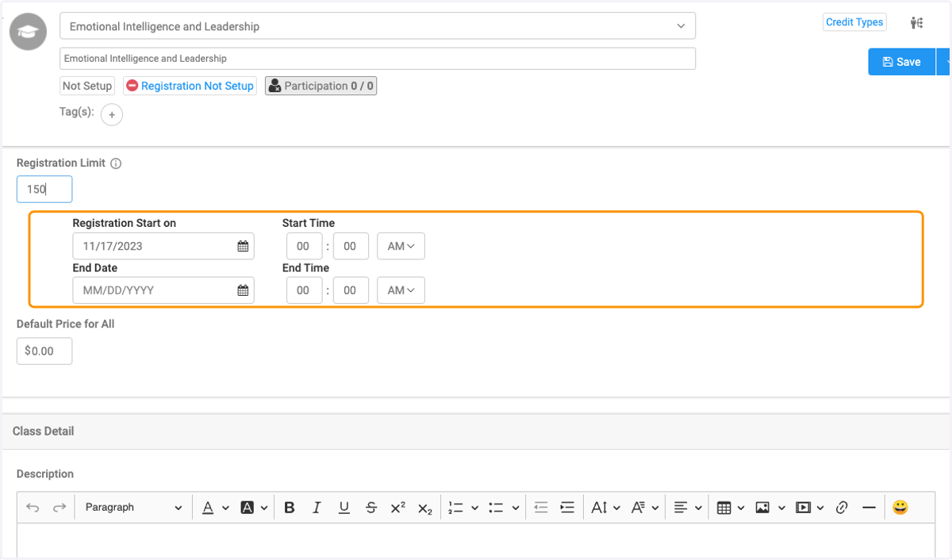This screenshot has width=952, height=560.
Task: Insert an image
Action: [762, 508]
